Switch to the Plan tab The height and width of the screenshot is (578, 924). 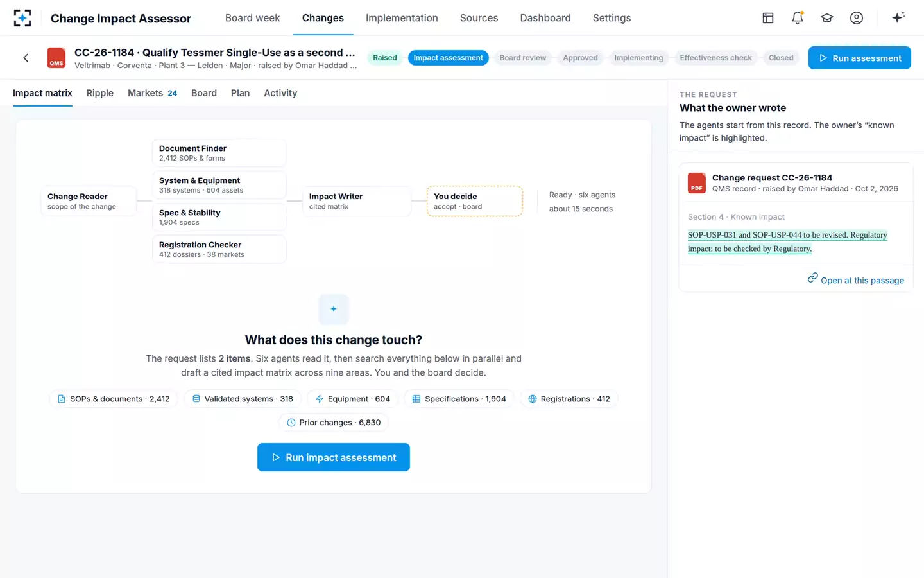click(240, 93)
